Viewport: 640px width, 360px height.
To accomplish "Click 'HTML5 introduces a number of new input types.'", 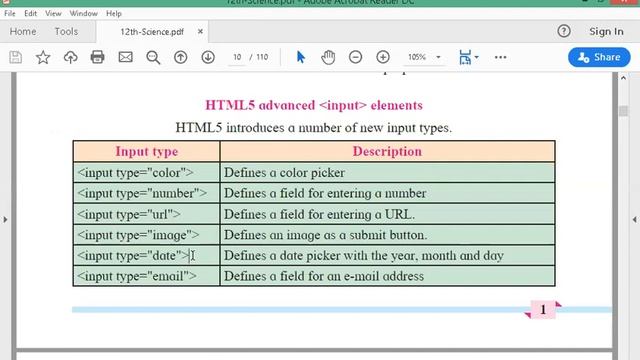I will click(313, 128).
